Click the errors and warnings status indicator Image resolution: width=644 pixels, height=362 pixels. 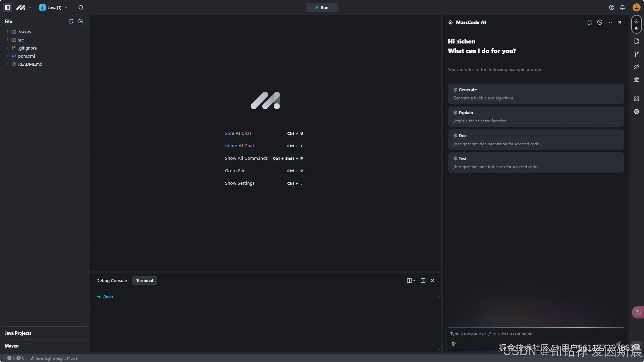tap(16, 358)
